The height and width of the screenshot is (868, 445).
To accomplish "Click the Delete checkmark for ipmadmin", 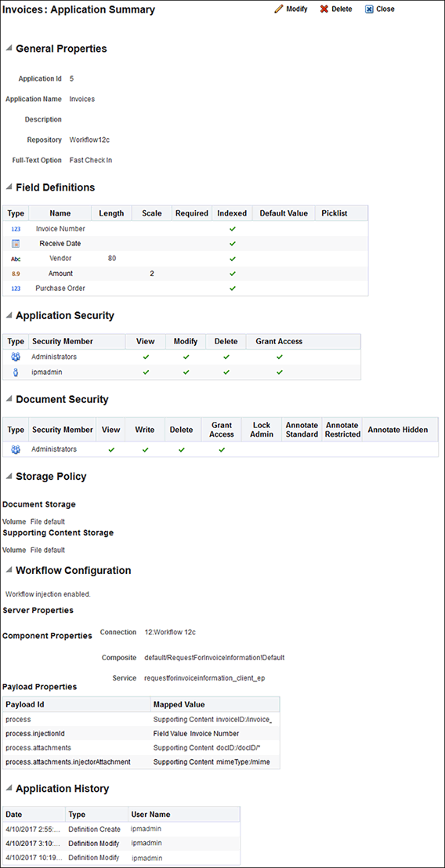I will coord(226,372).
